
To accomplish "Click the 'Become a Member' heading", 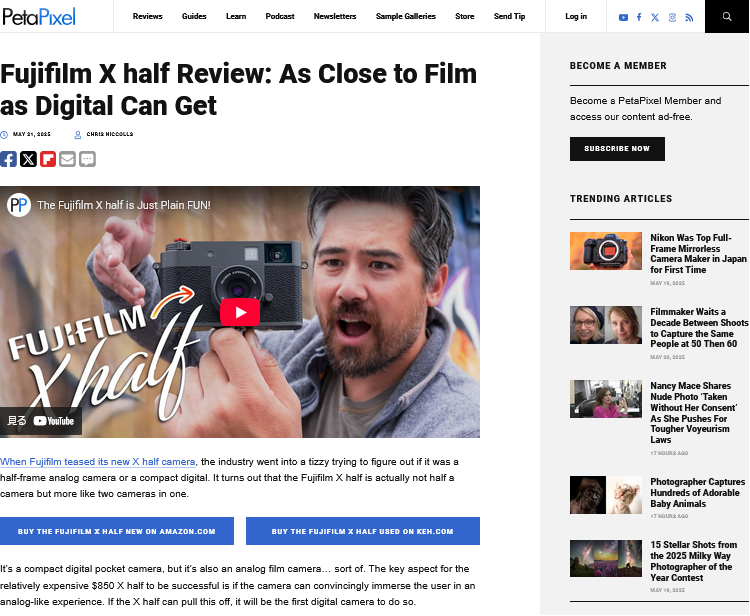I will coord(618,66).
